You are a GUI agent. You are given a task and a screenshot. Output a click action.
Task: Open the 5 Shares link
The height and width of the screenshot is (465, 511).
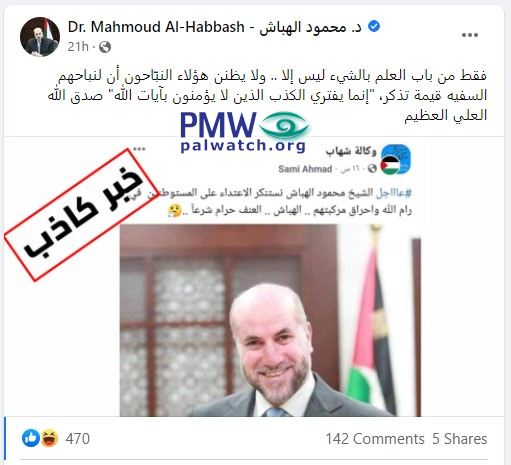[460, 439]
